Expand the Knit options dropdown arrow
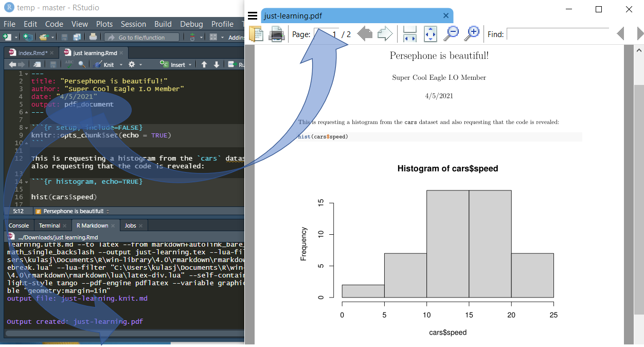 (121, 65)
